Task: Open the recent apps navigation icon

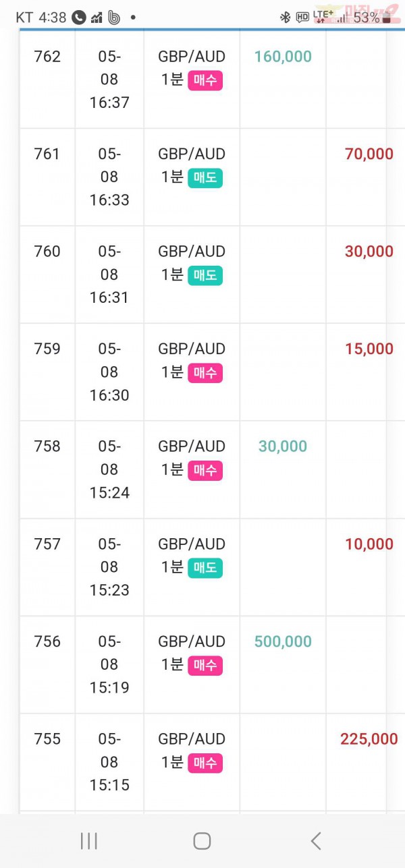Action: [88, 840]
